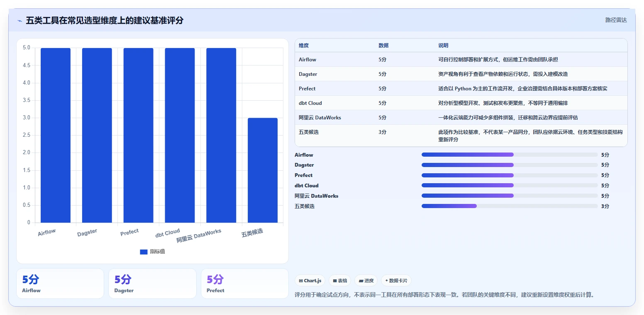
Task: Select the Airflow name cell in the table
Action: 307,60
